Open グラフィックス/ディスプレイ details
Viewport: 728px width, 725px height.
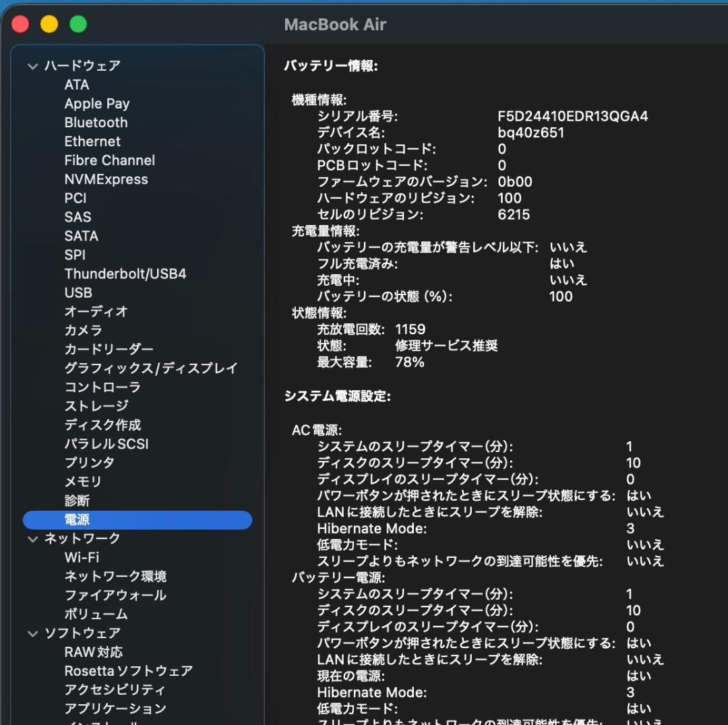[151, 368]
